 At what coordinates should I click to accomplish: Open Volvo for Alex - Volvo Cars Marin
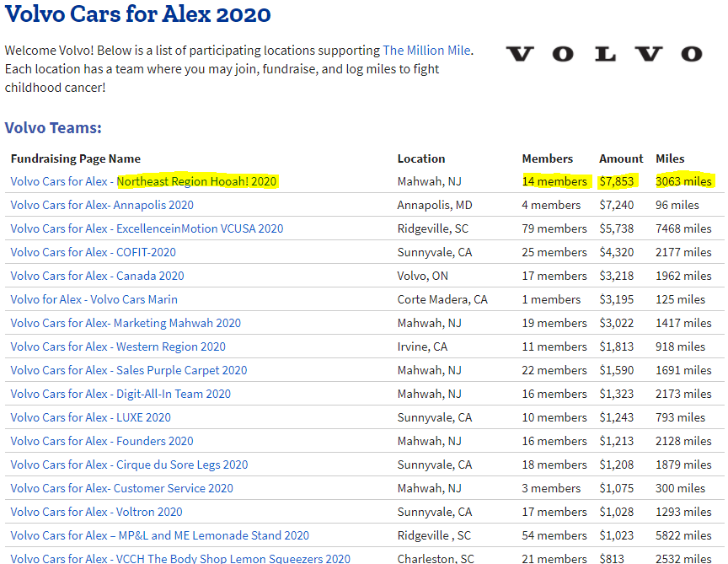94,299
